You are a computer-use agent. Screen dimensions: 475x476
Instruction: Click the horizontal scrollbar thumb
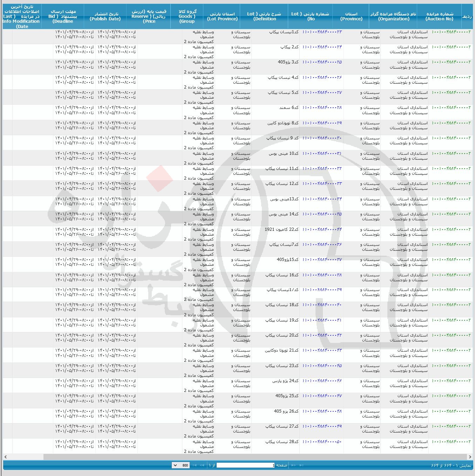tap(255, 457)
